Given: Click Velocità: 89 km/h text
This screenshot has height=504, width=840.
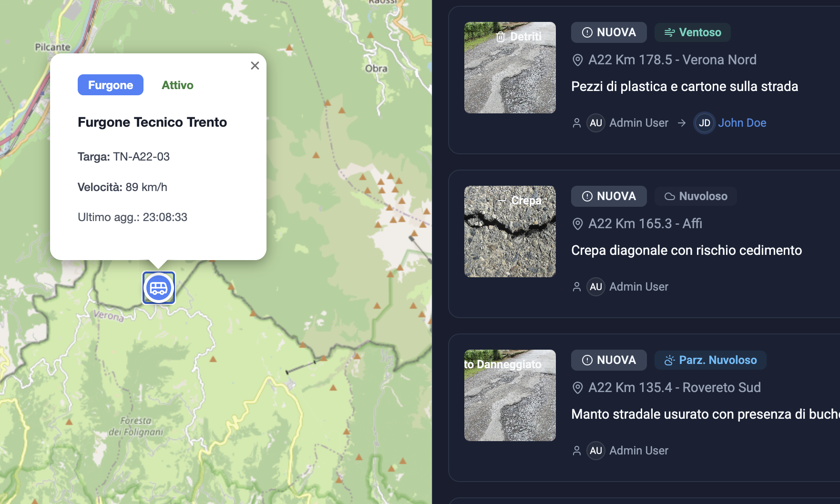Looking at the screenshot, I should [123, 187].
